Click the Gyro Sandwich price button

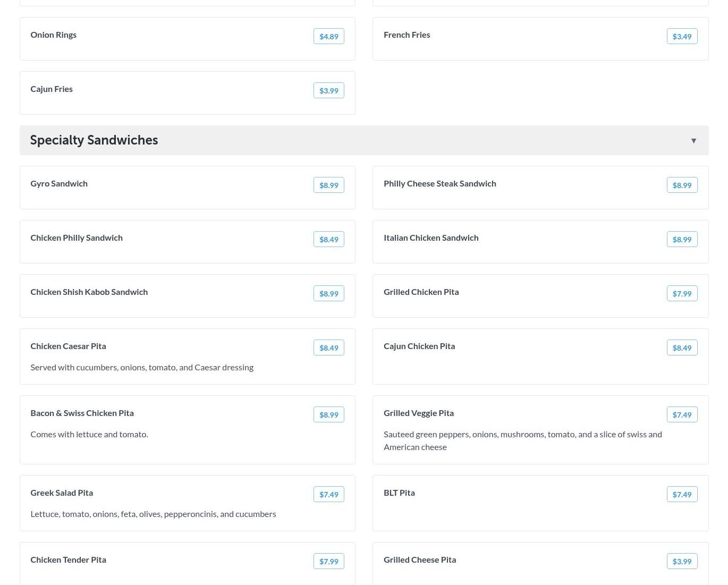pos(328,185)
